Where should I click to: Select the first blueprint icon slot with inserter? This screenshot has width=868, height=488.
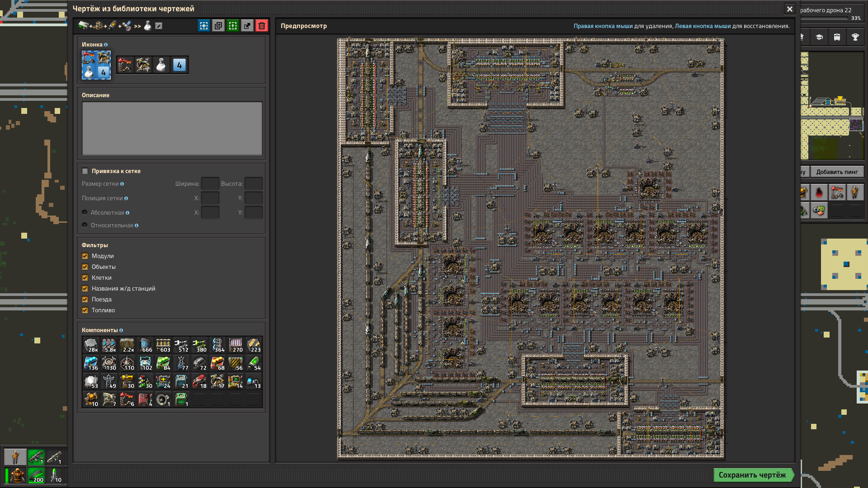[x=125, y=65]
